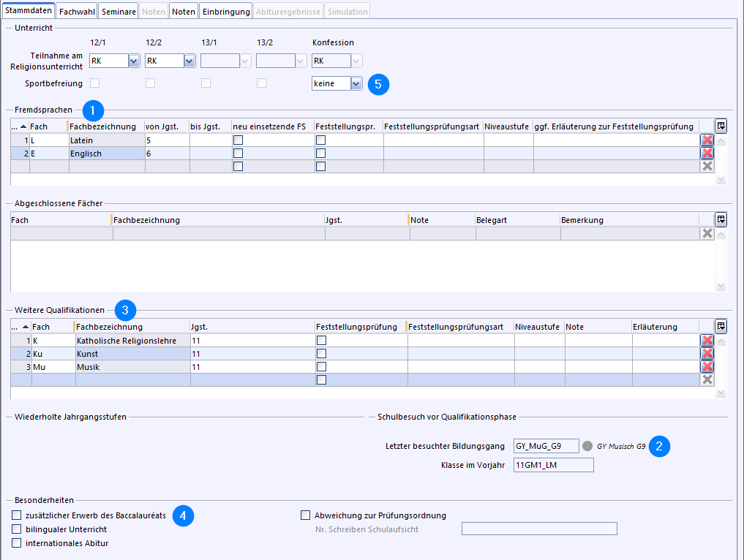Open 13/2 Religionsunterricht dropdown
The width and height of the screenshot is (744, 560).
coord(301,61)
